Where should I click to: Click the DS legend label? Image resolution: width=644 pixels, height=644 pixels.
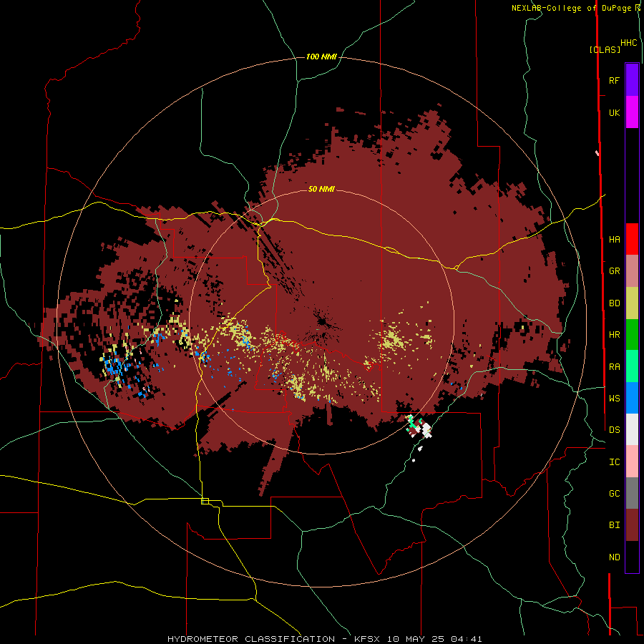tap(614, 429)
